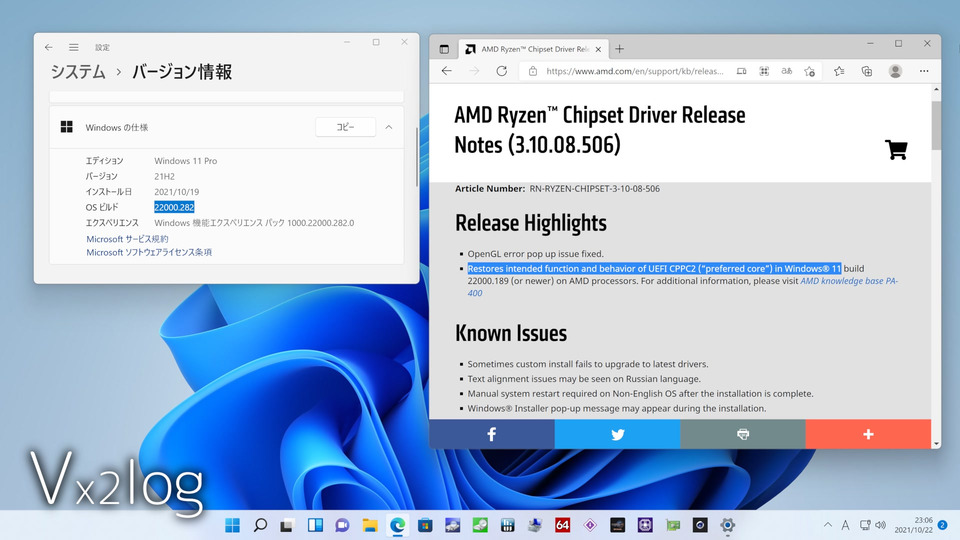Show hidden system tray icons
The height and width of the screenshot is (540, 960).
[x=828, y=525]
